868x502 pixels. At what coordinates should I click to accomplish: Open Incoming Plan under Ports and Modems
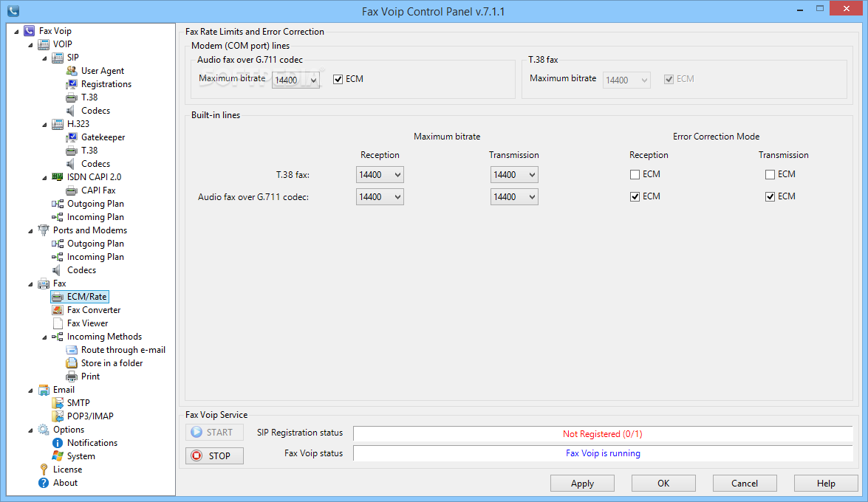click(x=95, y=257)
